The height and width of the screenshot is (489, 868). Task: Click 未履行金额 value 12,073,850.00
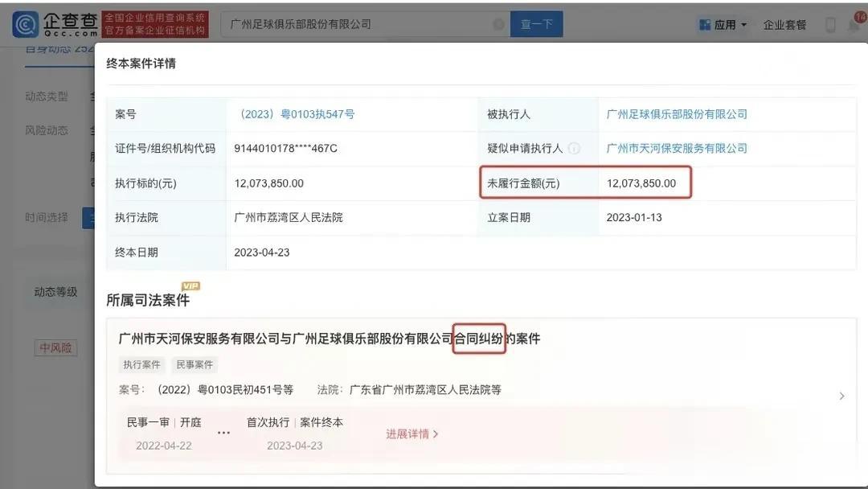[x=641, y=183]
